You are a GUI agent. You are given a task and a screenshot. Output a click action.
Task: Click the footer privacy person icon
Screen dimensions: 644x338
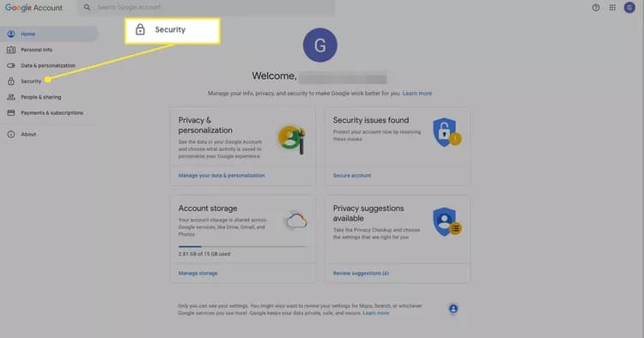(x=453, y=309)
